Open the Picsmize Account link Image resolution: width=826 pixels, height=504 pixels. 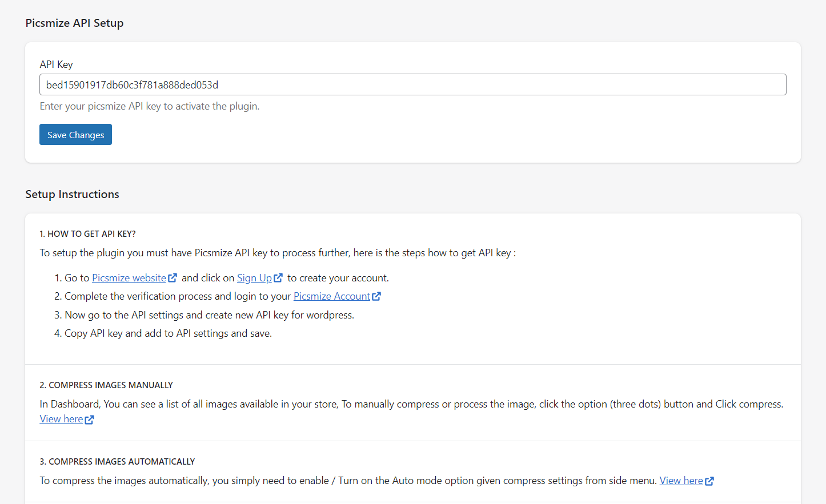click(x=332, y=296)
